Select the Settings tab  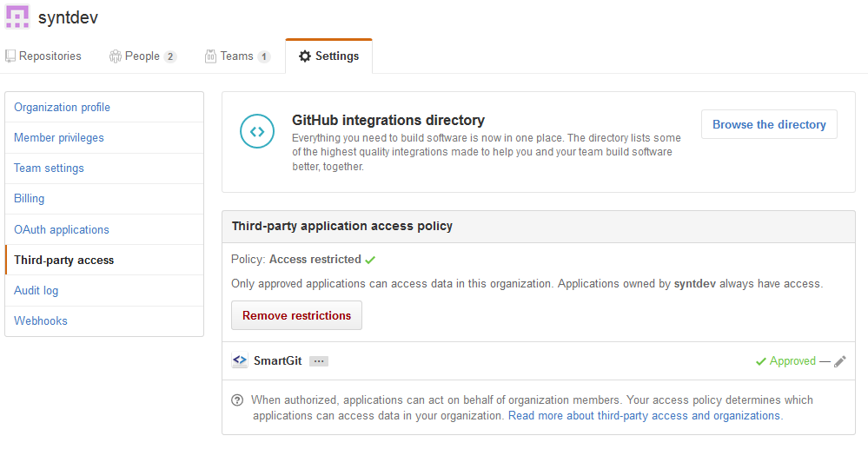pos(328,56)
